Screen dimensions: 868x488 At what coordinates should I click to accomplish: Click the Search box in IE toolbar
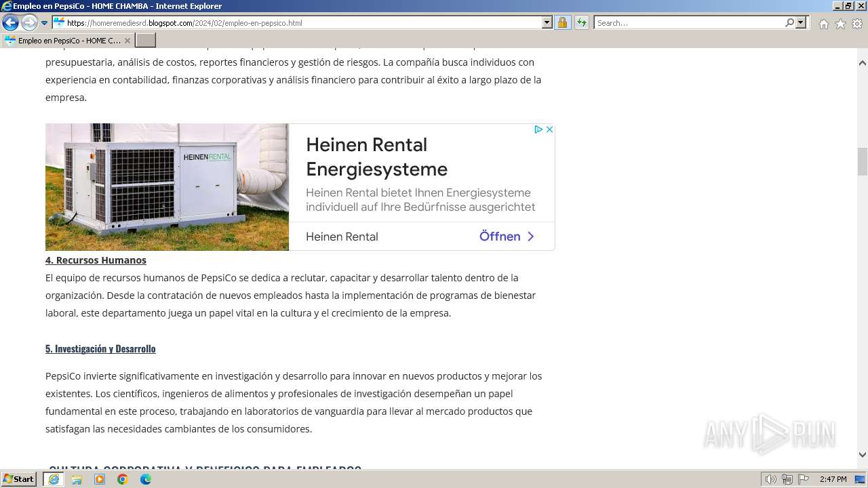pos(688,23)
